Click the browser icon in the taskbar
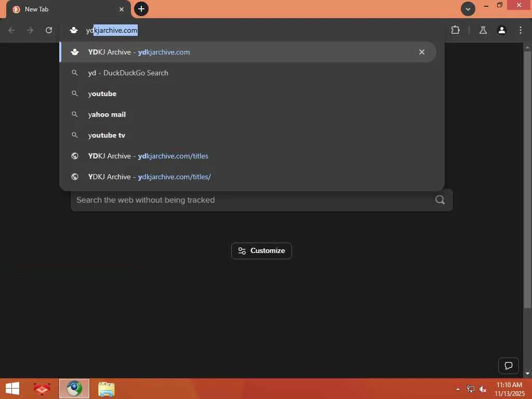The width and height of the screenshot is (532, 399). click(74, 389)
